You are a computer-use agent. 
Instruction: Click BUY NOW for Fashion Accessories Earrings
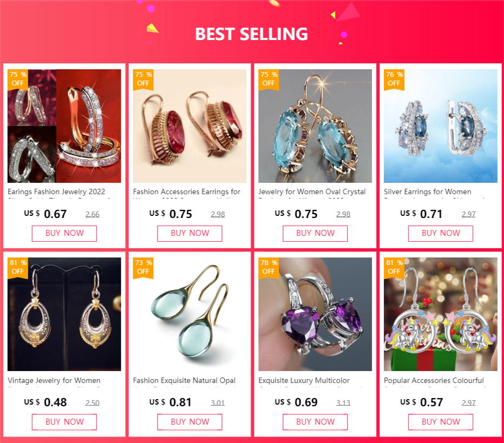(x=190, y=233)
